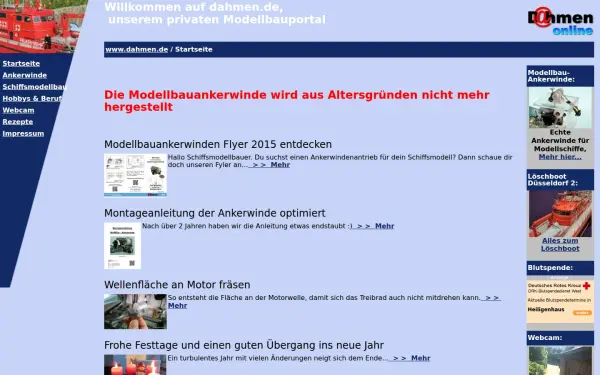
Task: Click the Modellbau-Ankerwinde product image
Action: pyautogui.click(x=560, y=108)
